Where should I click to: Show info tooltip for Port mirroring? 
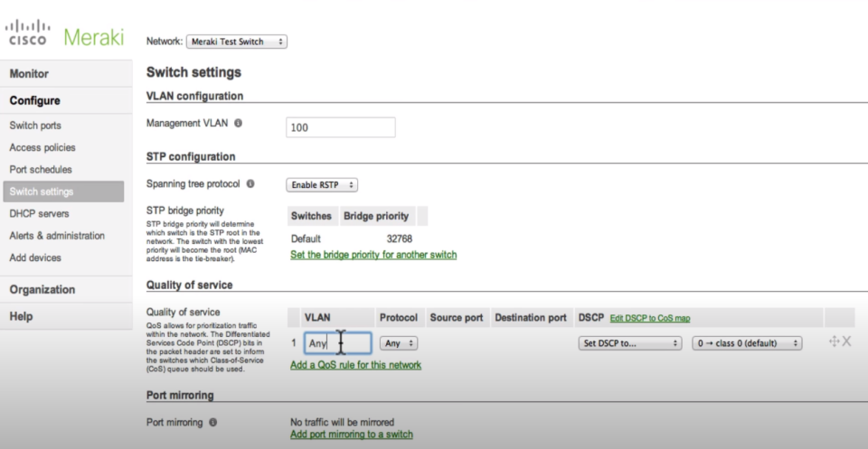point(212,423)
